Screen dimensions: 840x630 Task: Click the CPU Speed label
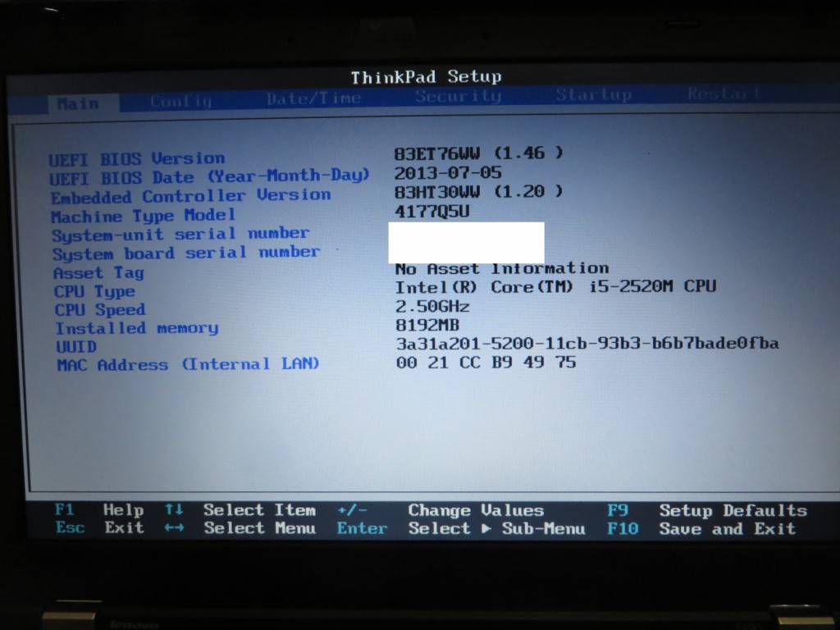click(x=99, y=309)
